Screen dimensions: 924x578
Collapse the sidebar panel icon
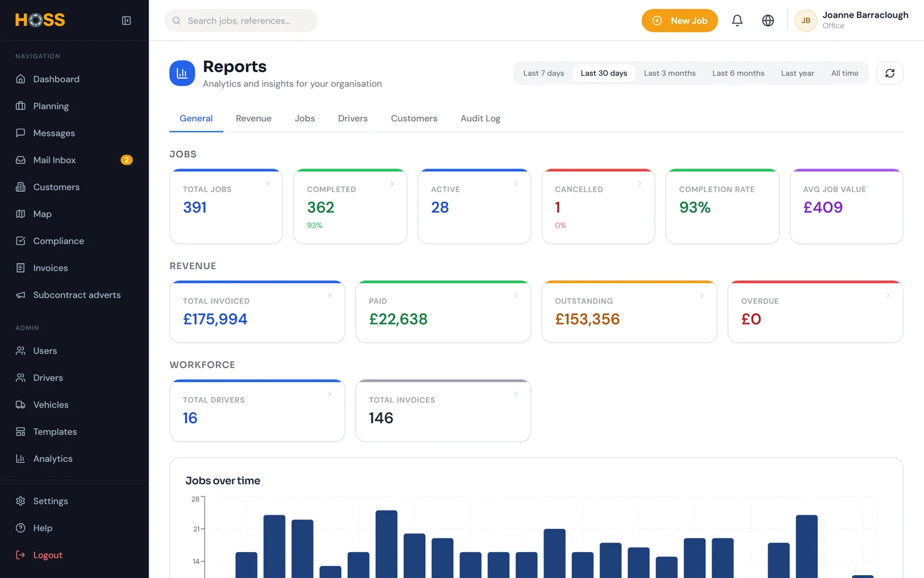pyautogui.click(x=126, y=21)
